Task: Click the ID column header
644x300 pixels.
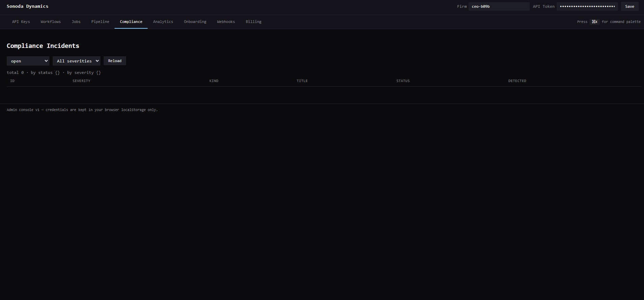Action: click(x=12, y=81)
